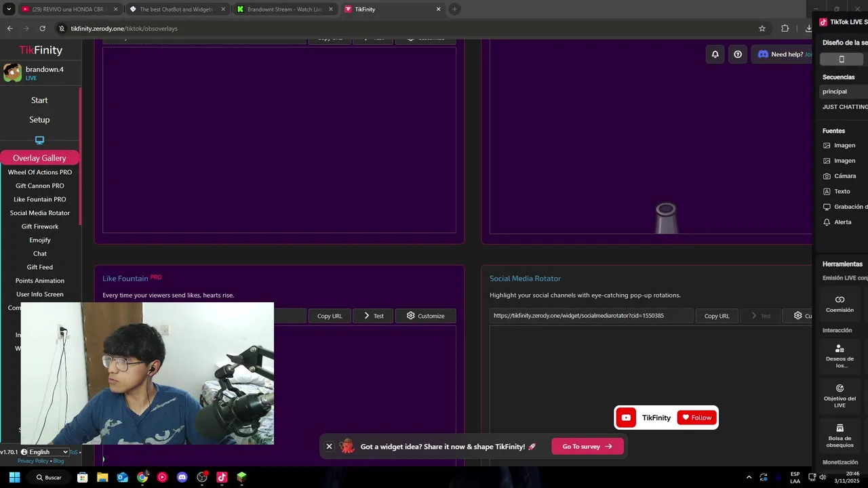Open the Discord Need help link
This screenshot has height=488, width=868.
pos(784,54)
